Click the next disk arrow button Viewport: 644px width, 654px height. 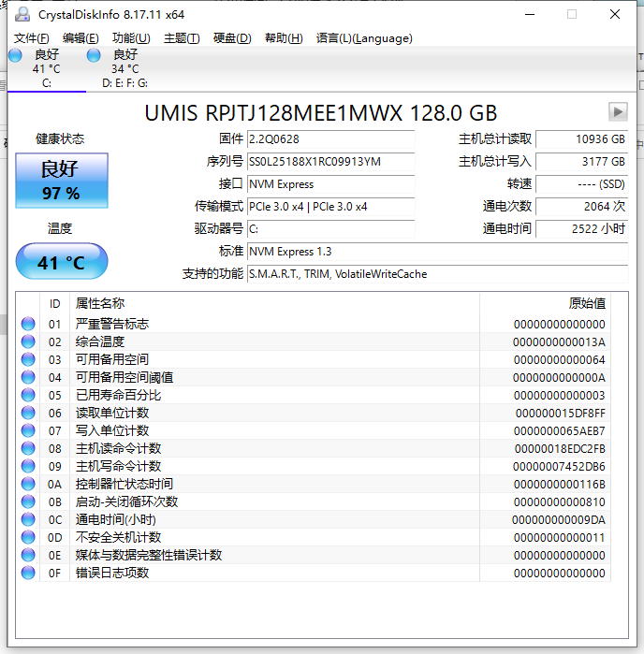point(618,111)
